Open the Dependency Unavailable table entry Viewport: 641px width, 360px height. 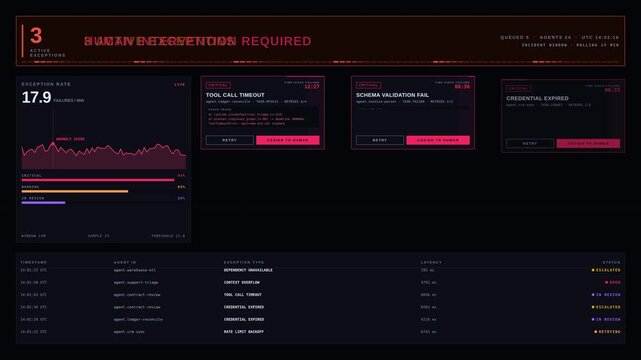(x=248, y=270)
